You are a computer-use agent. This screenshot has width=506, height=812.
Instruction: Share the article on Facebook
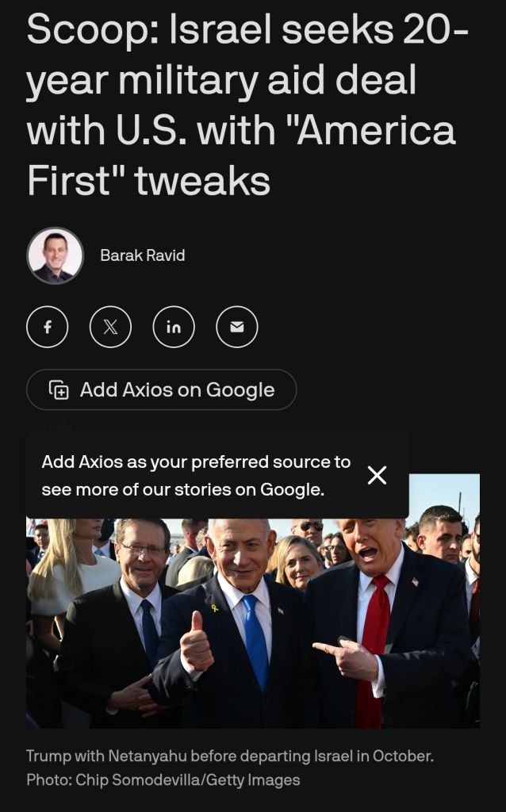tap(47, 327)
